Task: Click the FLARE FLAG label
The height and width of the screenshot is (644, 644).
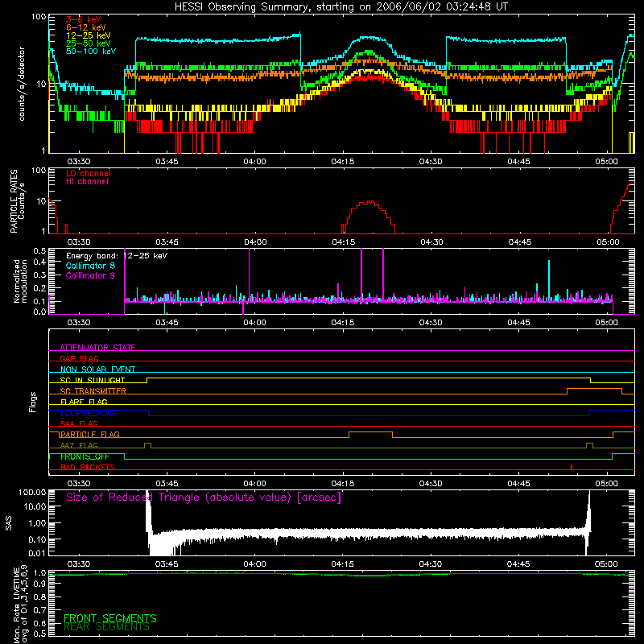Action: point(84,402)
